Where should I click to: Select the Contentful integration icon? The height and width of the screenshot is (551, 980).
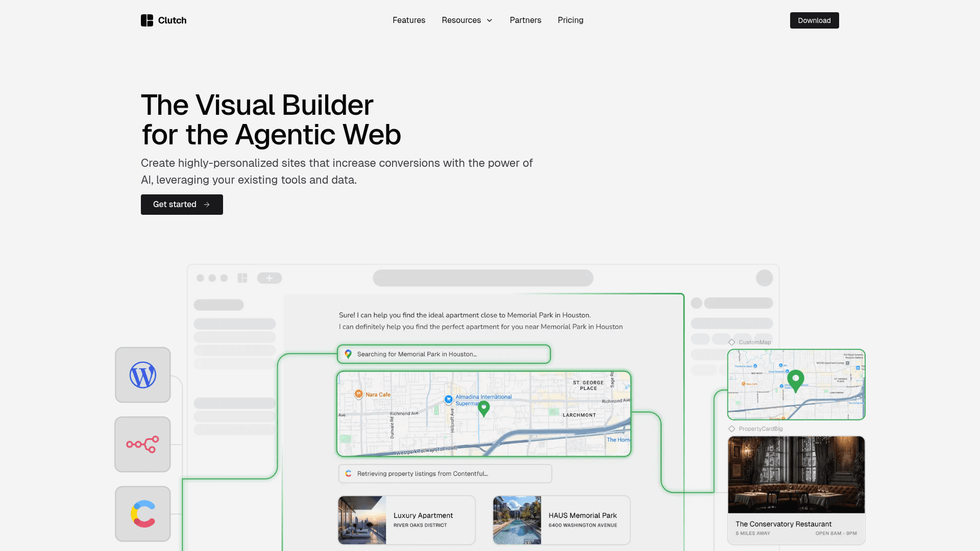[143, 514]
